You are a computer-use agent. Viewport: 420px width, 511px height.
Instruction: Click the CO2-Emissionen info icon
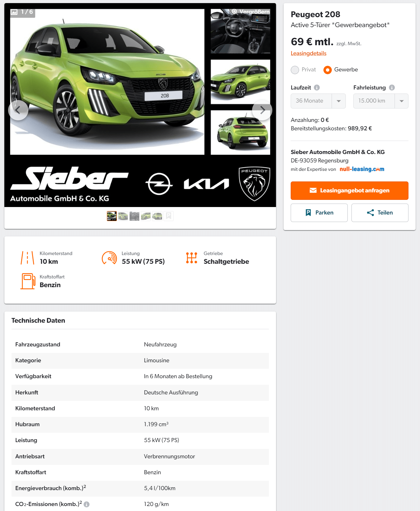click(87, 504)
